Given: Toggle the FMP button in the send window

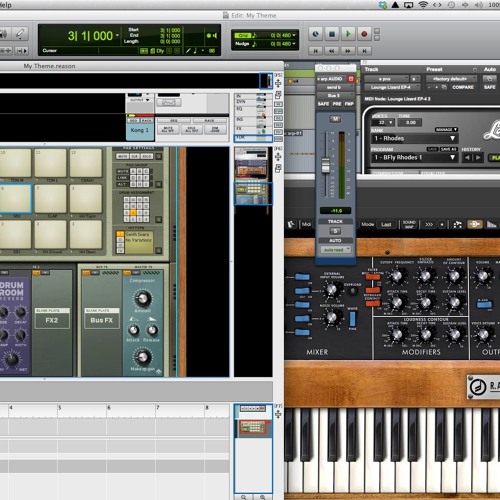Looking at the screenshot, I should click(349, 104).
